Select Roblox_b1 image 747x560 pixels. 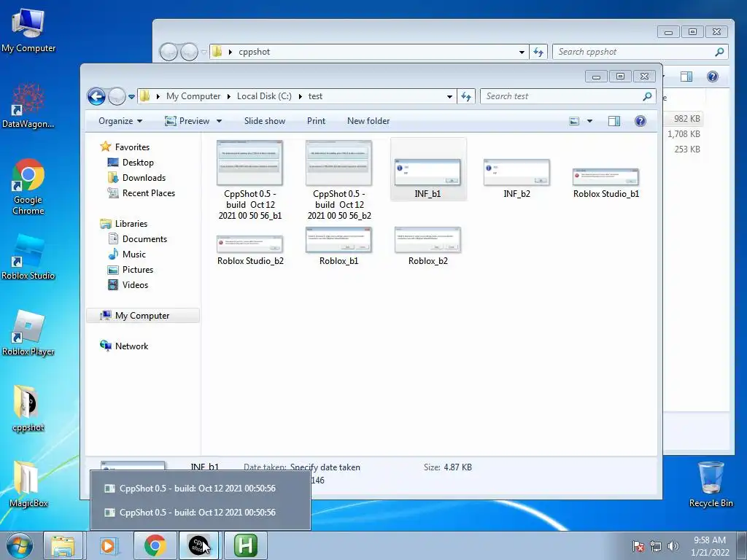[x=338, y=246]
